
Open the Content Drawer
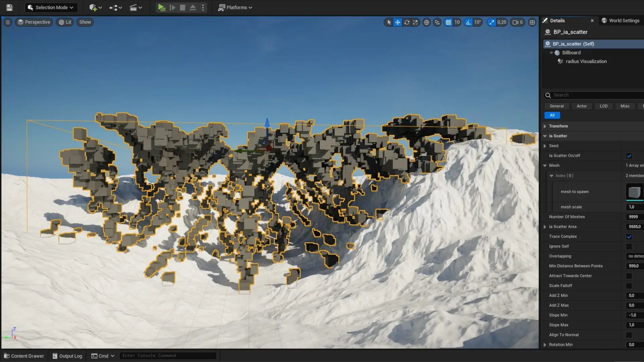coord(24,356)
